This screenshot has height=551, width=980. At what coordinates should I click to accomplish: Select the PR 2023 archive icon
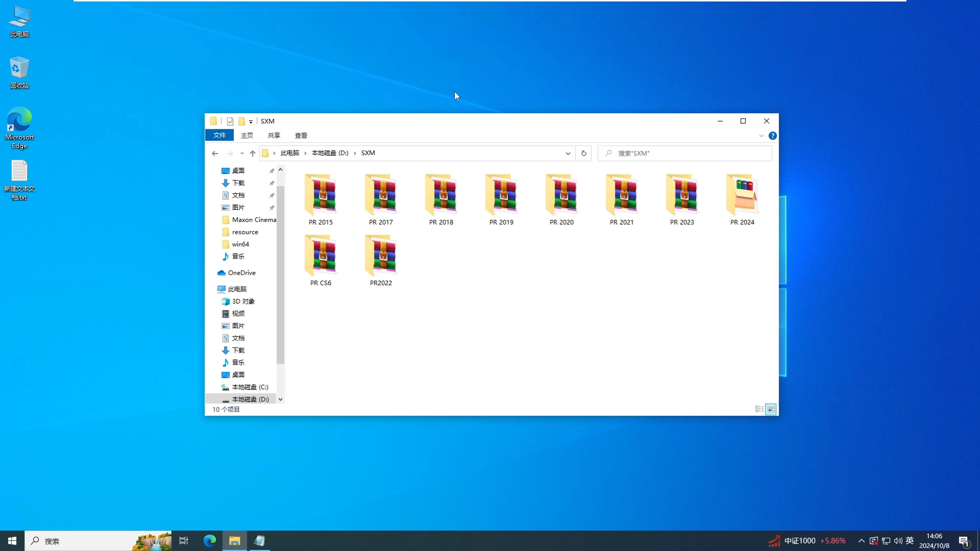tap(682, 195)
